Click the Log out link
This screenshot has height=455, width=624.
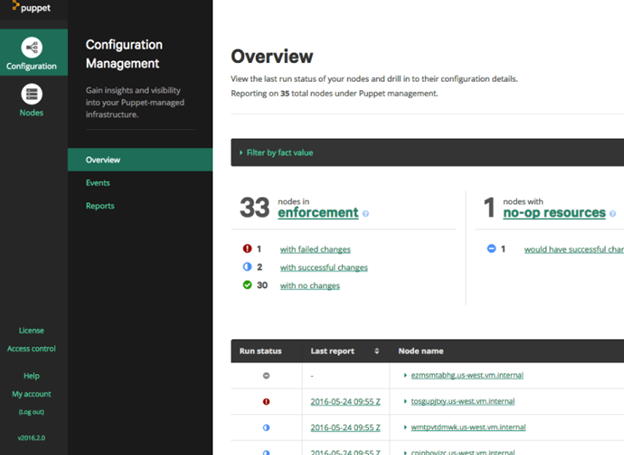click(x=31, y=412)
